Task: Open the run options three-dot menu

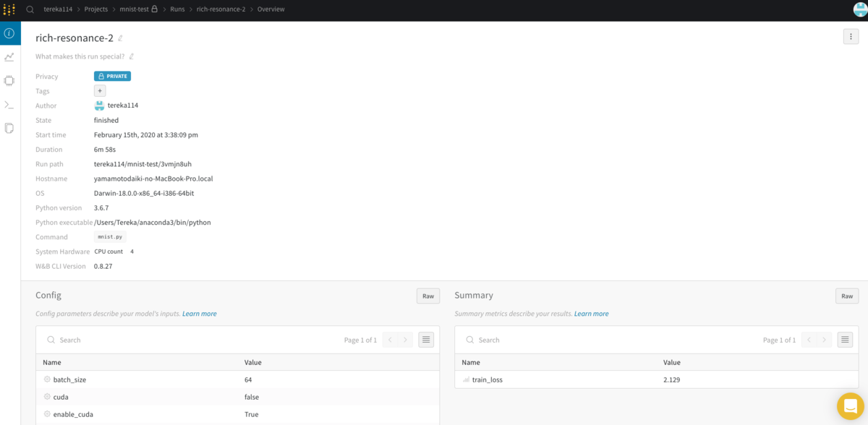Action: pos(851,37)
